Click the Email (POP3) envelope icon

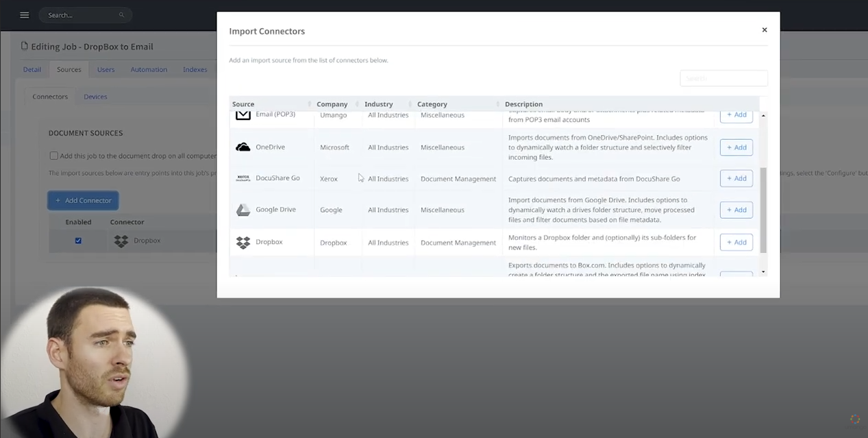pyautogui.click(x=243, y=114)
